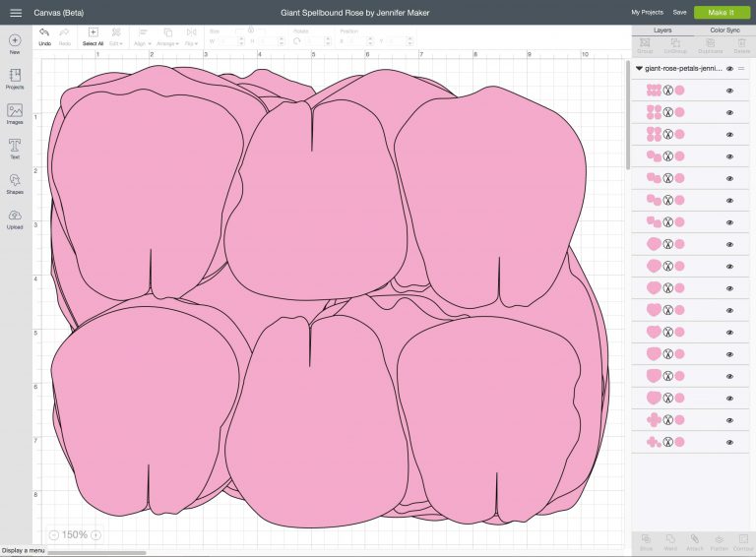The height and width of the screenshot is (557, 756).
Task: Click the Position X stepper
Action: (x=370, y=41)
